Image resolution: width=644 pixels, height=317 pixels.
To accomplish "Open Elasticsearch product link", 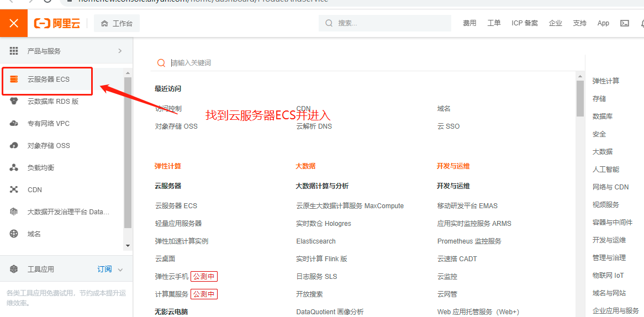I will (x=316, y=241).
